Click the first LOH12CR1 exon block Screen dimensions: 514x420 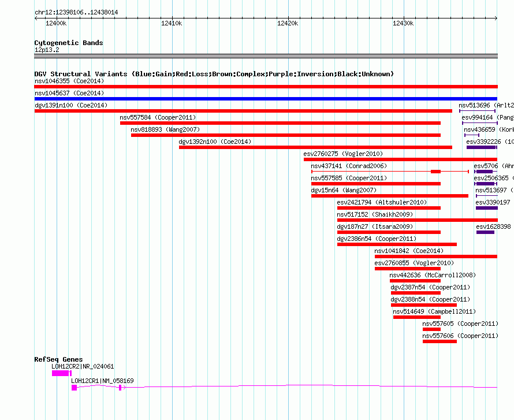pos(74,388)
